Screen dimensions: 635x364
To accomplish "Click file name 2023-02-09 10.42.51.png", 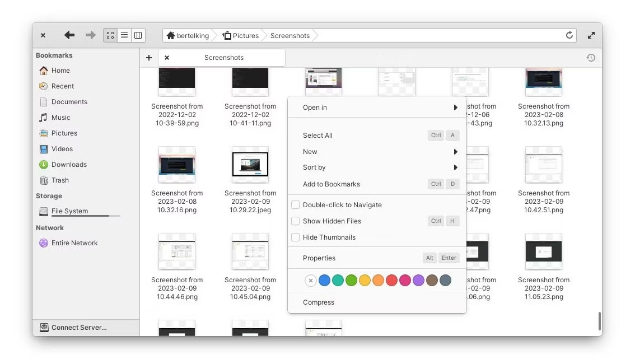I will [x=544, y=202].
